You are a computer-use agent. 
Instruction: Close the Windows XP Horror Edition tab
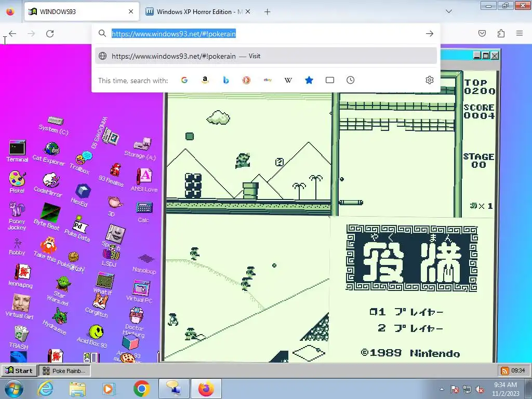pyautogui.click(x=248, y=11)
